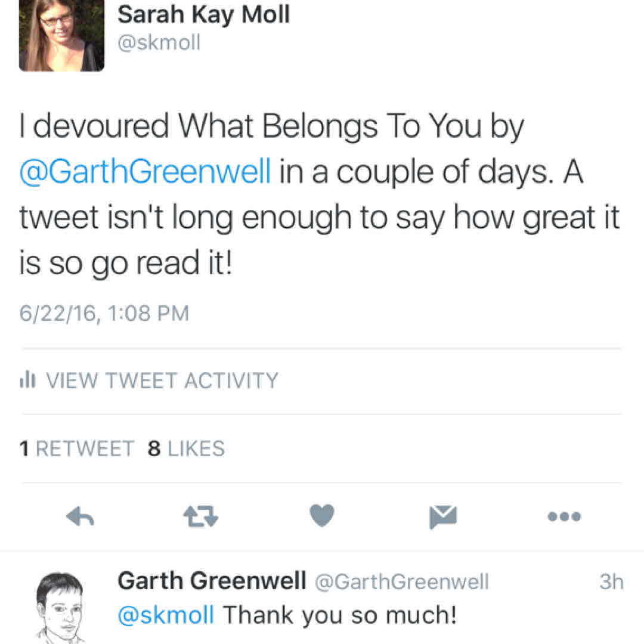
Task: Open the bar chart tweet activity icon
Action: point(27,380)
